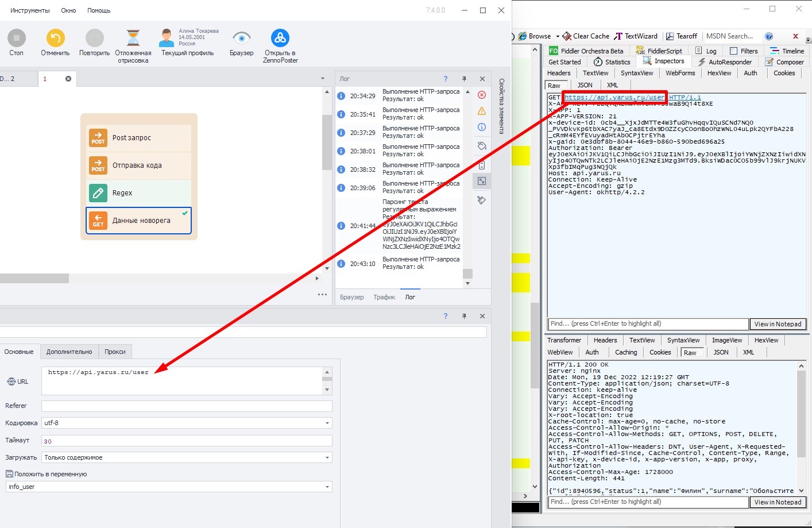
Task: Switch to the Прокси tab
Action: (x=115, y=352)
